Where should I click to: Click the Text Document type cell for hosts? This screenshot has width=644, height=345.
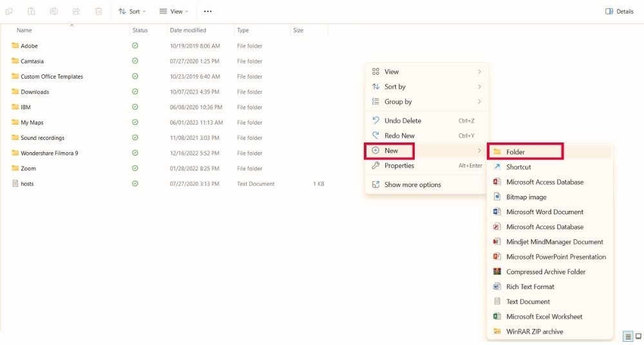(256, 184)
